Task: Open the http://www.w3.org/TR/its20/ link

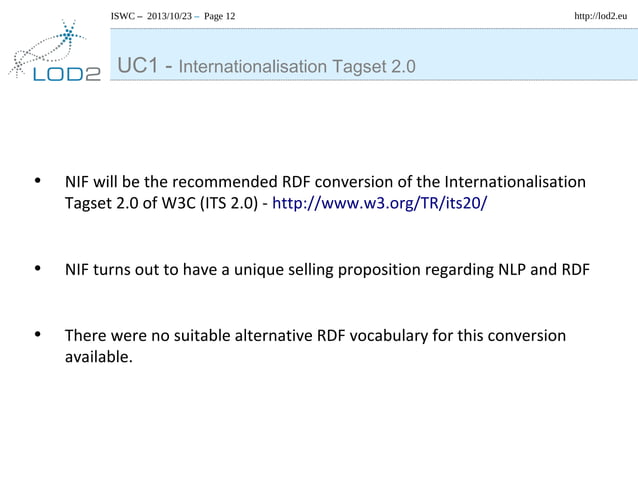Action: point(379,203)
